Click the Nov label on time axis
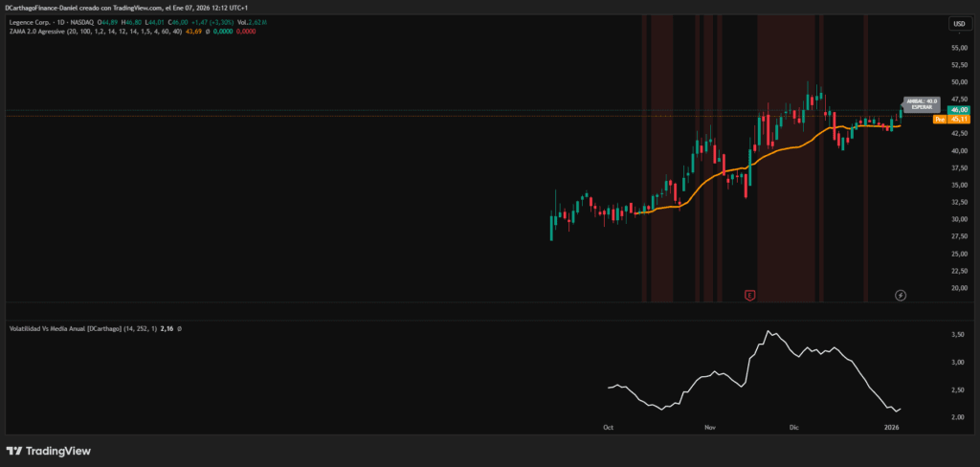 710,427
